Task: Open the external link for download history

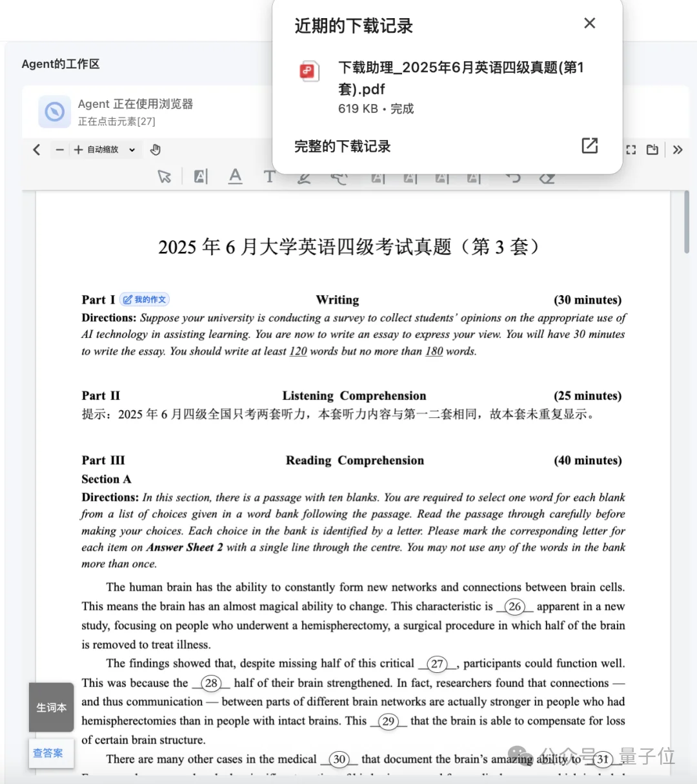Action: pos(589,146)
